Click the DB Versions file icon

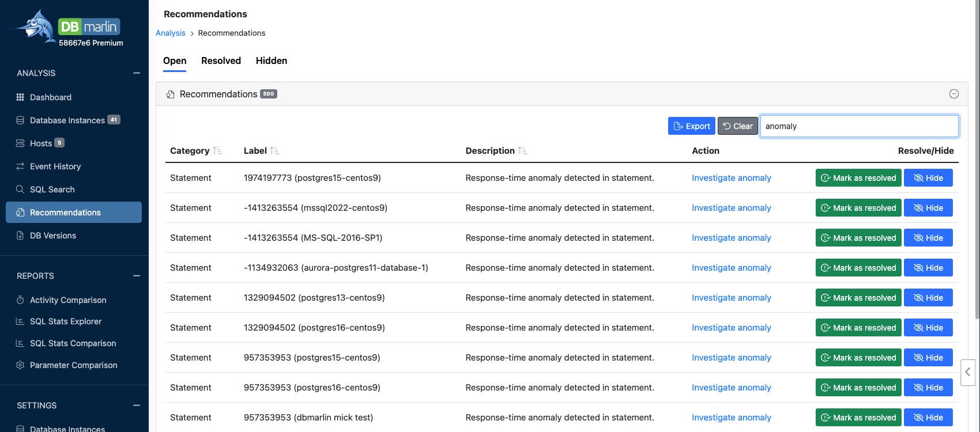point(20,236)
